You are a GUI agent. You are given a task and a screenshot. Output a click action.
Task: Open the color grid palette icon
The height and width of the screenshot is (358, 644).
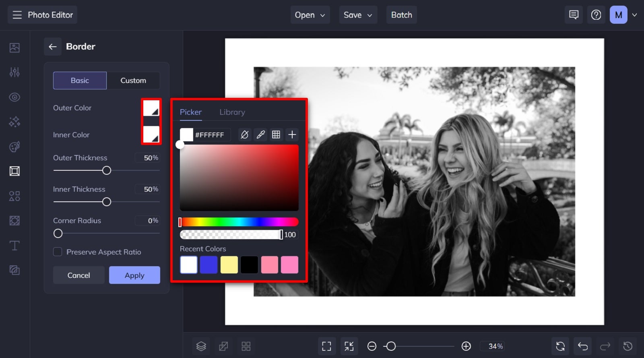coord(276,135)
